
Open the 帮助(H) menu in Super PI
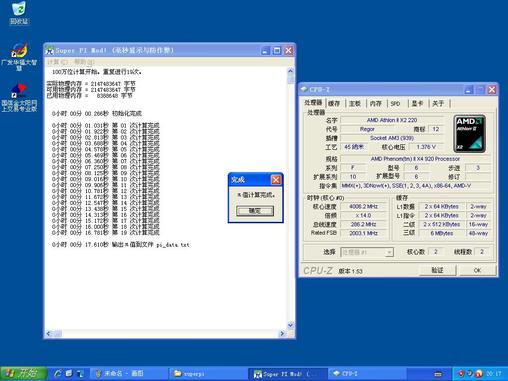[84, 62]
